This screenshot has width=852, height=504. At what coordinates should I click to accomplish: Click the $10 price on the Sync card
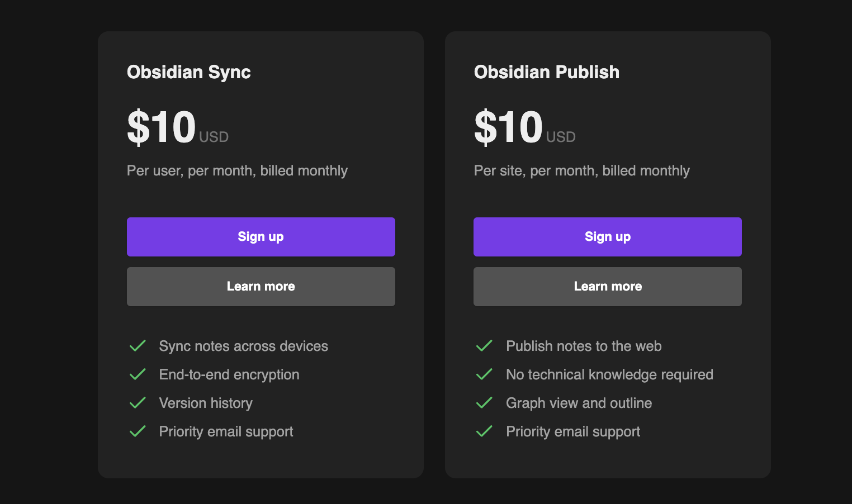162,127
